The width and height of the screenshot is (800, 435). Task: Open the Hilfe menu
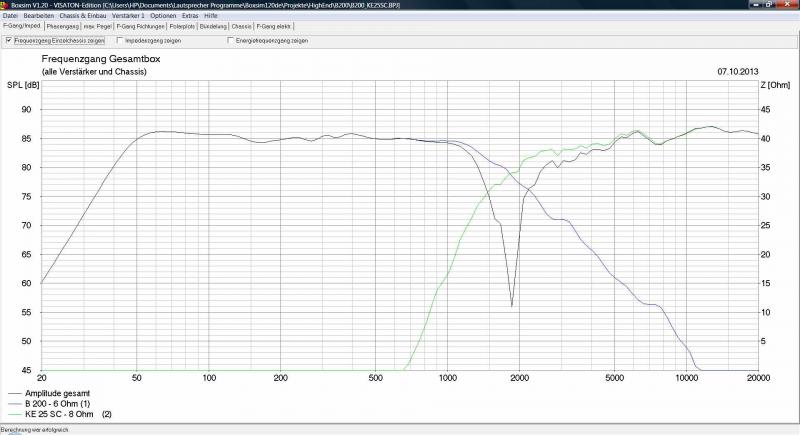(x=211, y=16)
